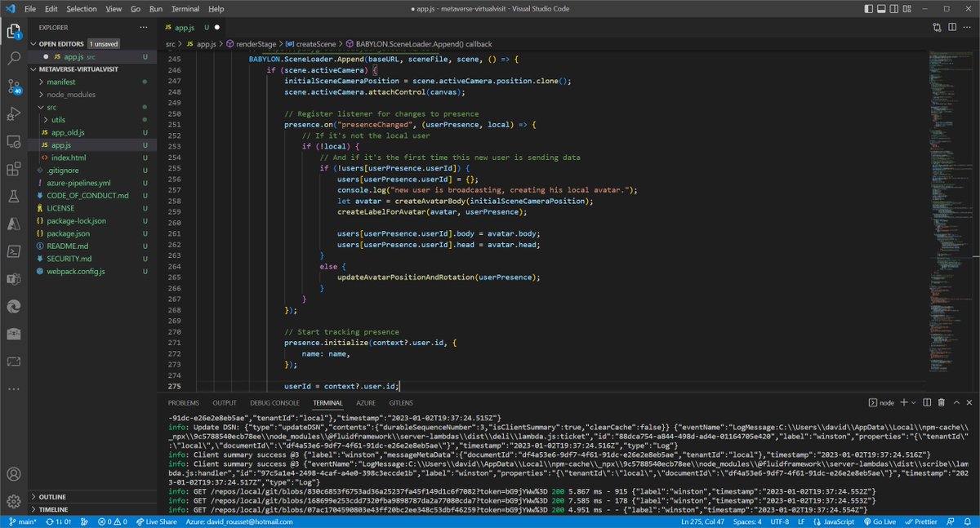Open the Azure view in activity bar
The image size is (980, 528).
pos(14,224)
